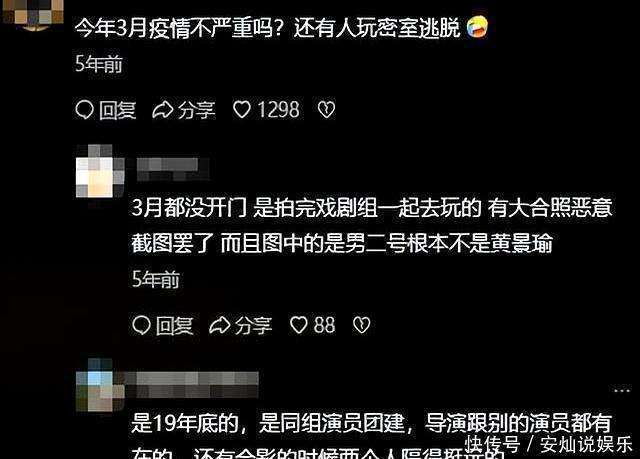Screen dimensions: 640x459
Task: Dislike the 88-likes reply via broken heart
Action: (362, 325)
